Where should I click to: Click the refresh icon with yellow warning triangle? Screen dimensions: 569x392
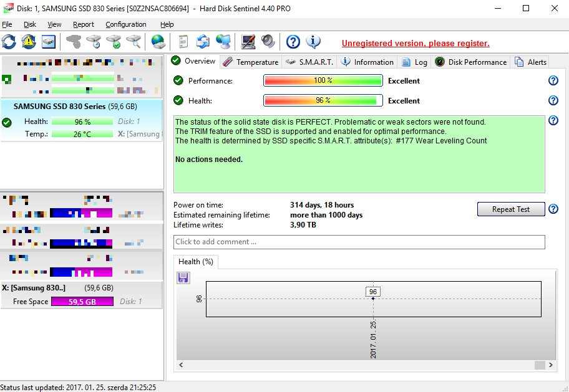click(29, 42)
